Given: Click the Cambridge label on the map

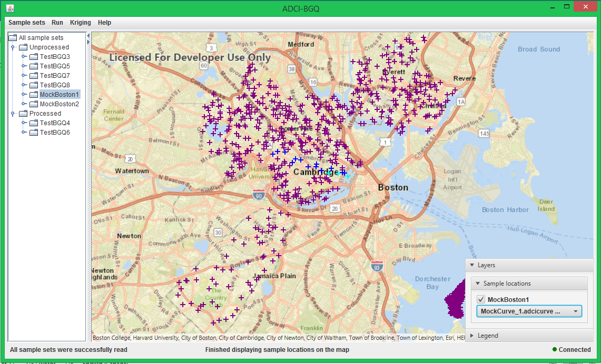Looking at the screenshot, I should pyautogui.click(x=316, y=172).
